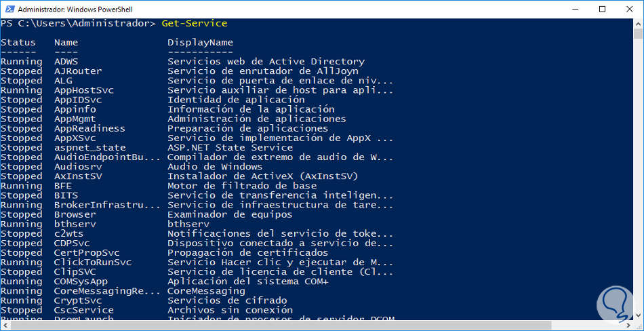Click the ClickToRunSvc service name
The width and height of the screenshot is (644, 331).
pyautogui.click(x=93, y=262)
